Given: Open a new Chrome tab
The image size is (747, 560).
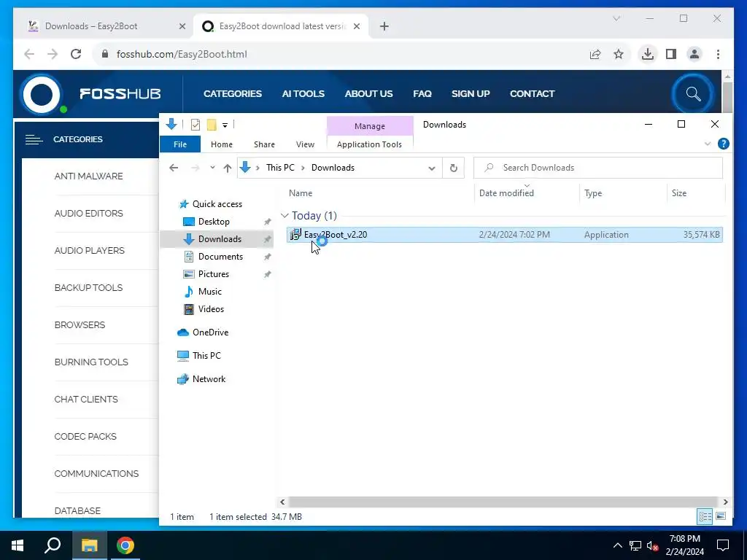Looking at the screenshot, I should click(x=384, y=26).
